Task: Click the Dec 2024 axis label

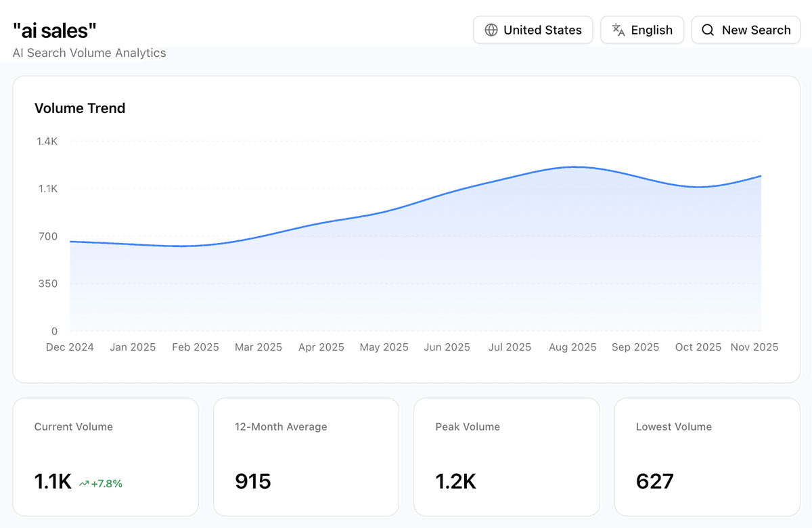Action: pos(70,347)
